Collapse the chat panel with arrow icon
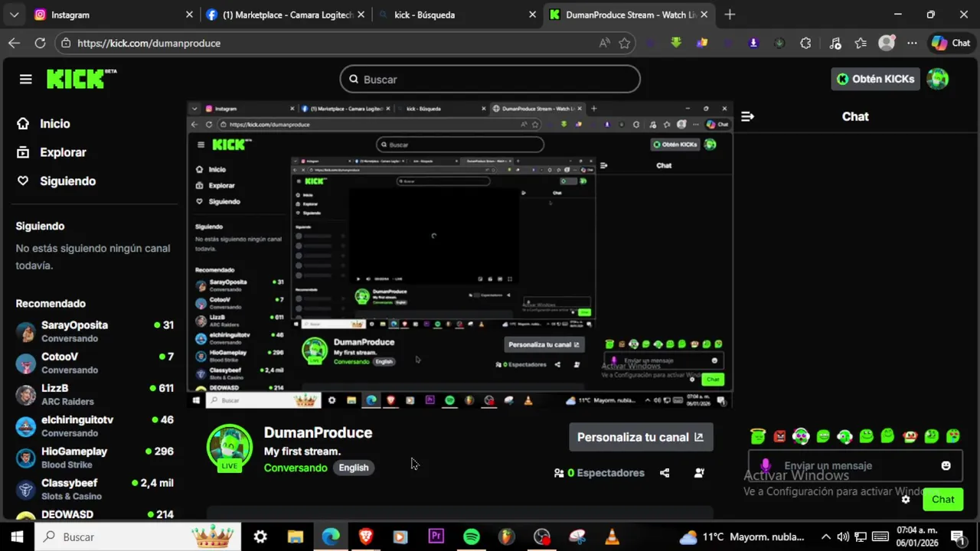The width and height of the screenshot is (980, 551). (747, 116)
